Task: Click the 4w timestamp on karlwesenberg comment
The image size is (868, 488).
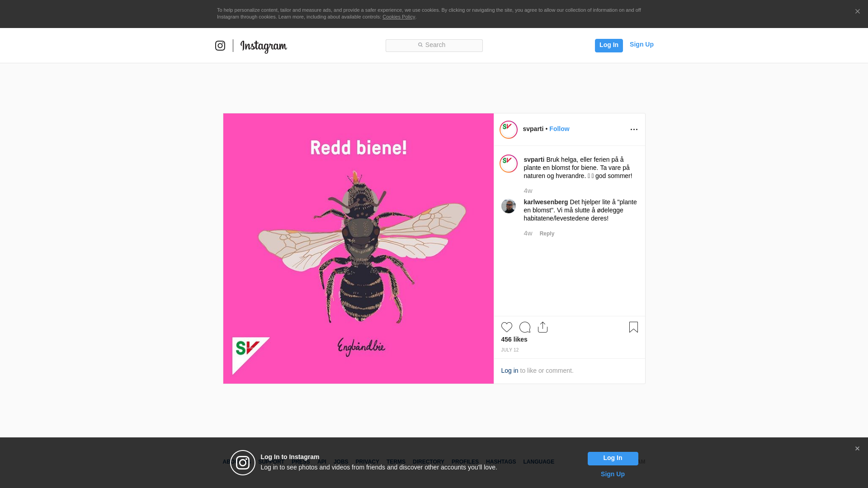Action: click(x=528, y=233)
